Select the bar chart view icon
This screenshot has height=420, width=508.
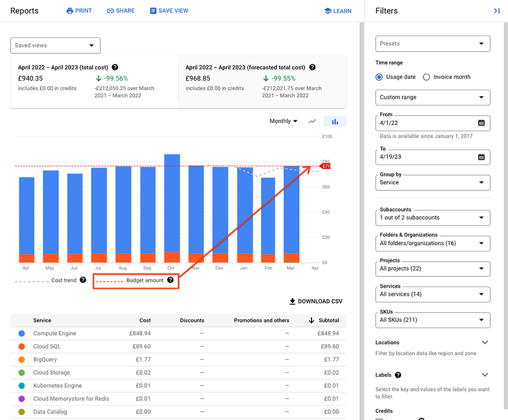335,121
